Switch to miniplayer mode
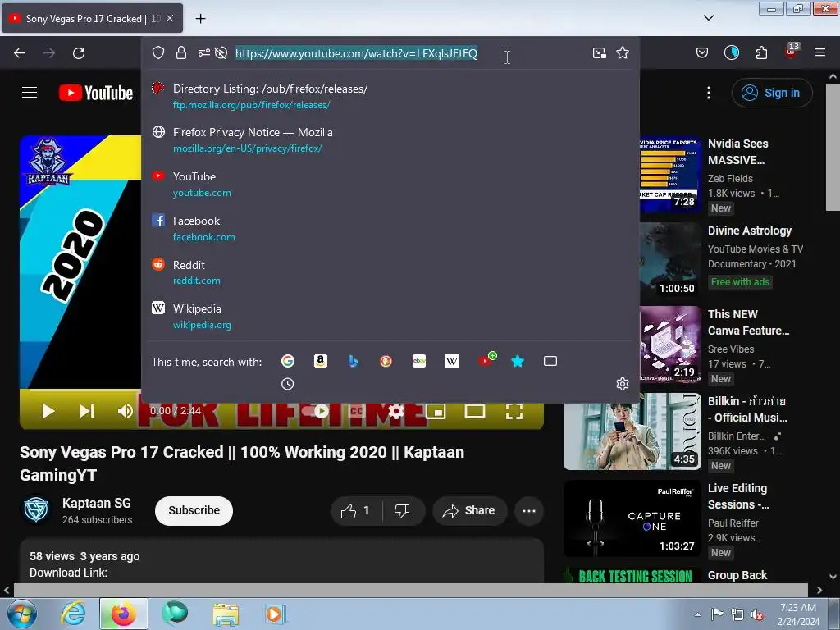 coord(436,411)
